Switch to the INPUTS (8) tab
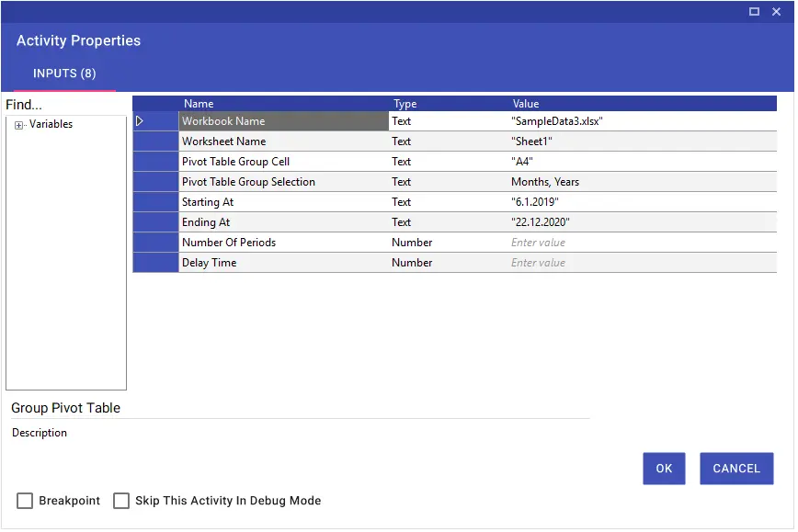 [64, 74]
